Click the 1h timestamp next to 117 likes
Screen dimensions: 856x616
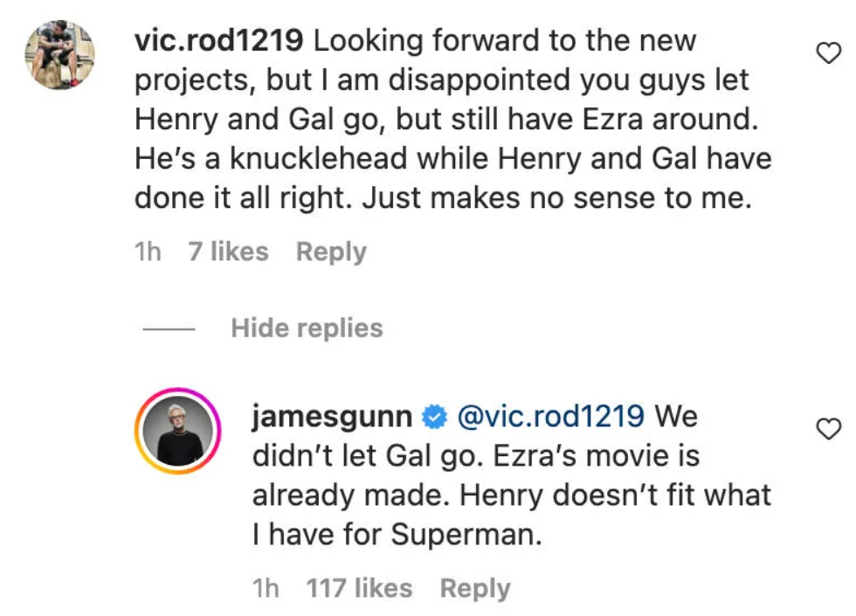(266, 588)
